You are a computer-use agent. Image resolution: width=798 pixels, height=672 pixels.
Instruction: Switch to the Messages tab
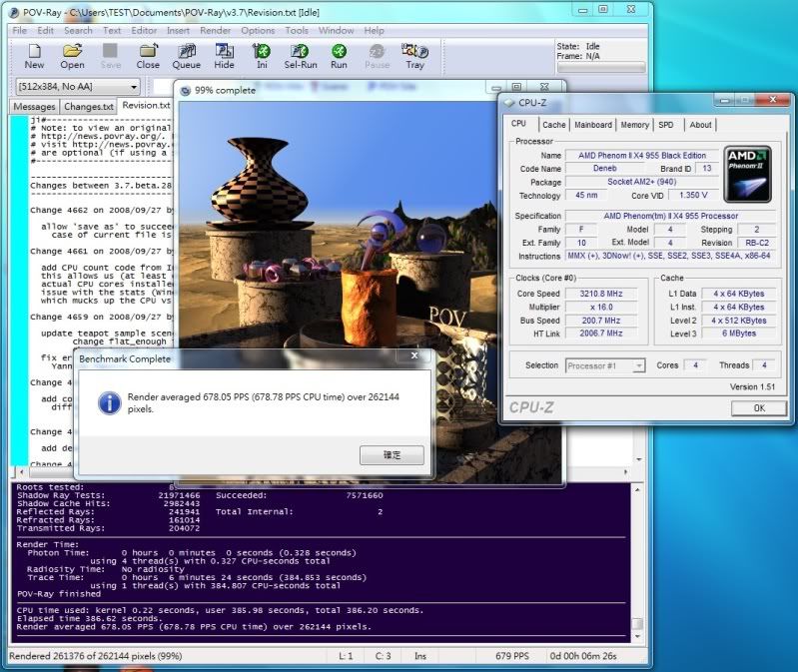[34, 106]
